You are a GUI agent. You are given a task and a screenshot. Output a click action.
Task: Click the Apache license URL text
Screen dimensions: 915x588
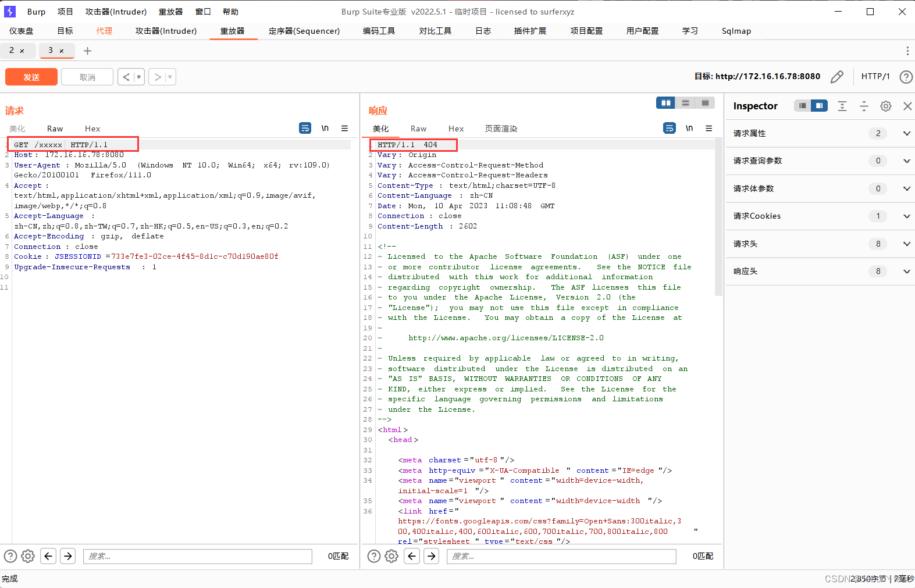coord(506,338)
